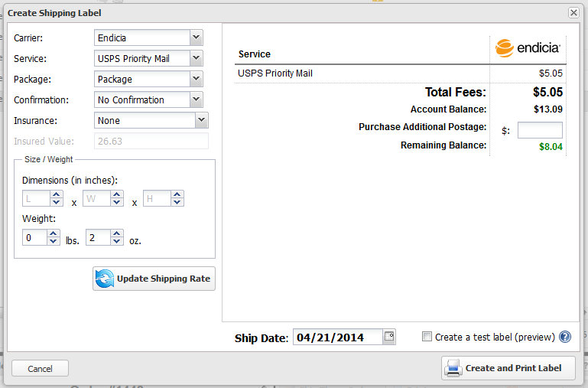Click the Length dimension input
Viewport: 588px width, 388px height.
tap(36, 198)
